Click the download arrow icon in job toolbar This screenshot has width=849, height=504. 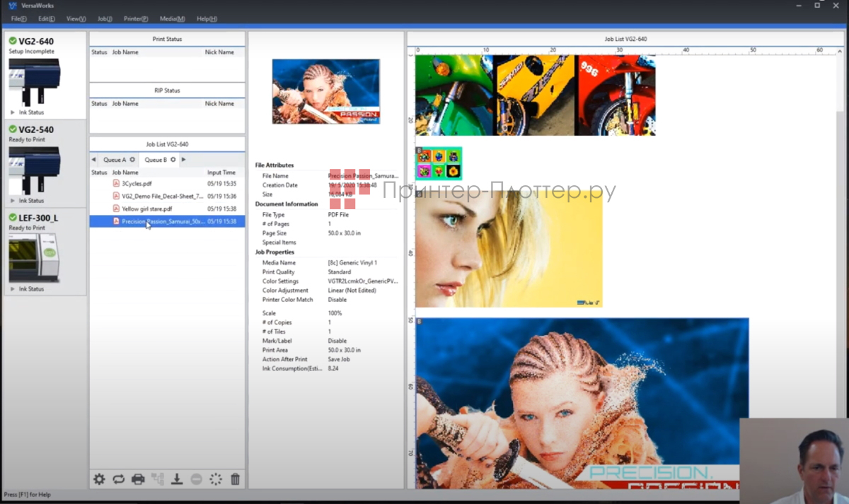click(x=177, y=479)
